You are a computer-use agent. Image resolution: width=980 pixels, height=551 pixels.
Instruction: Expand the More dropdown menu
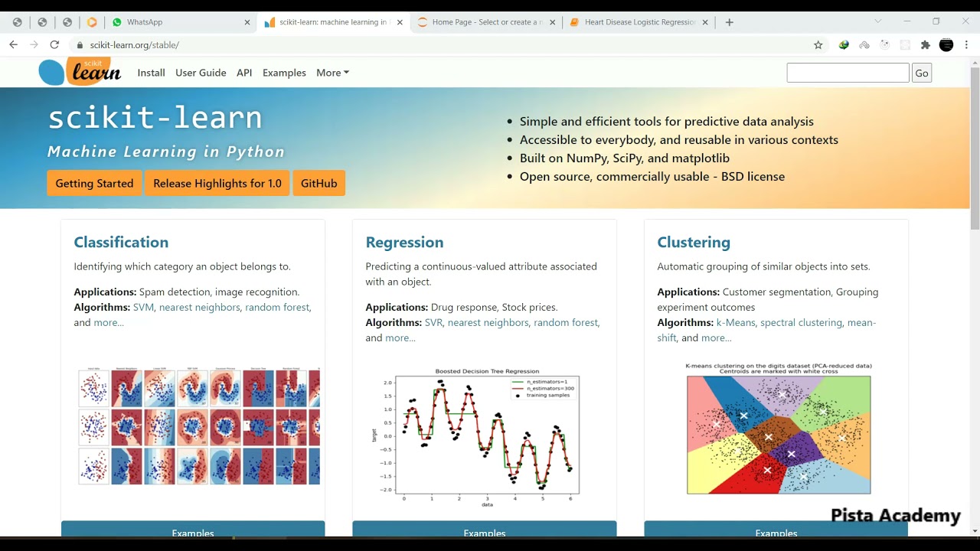pos(332,73)
